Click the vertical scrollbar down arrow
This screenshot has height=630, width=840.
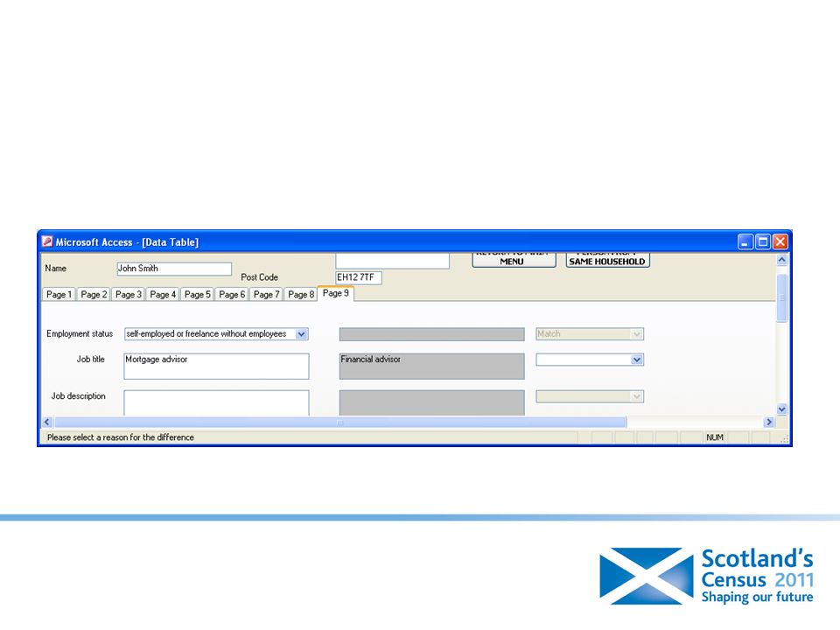coord(781,409)
